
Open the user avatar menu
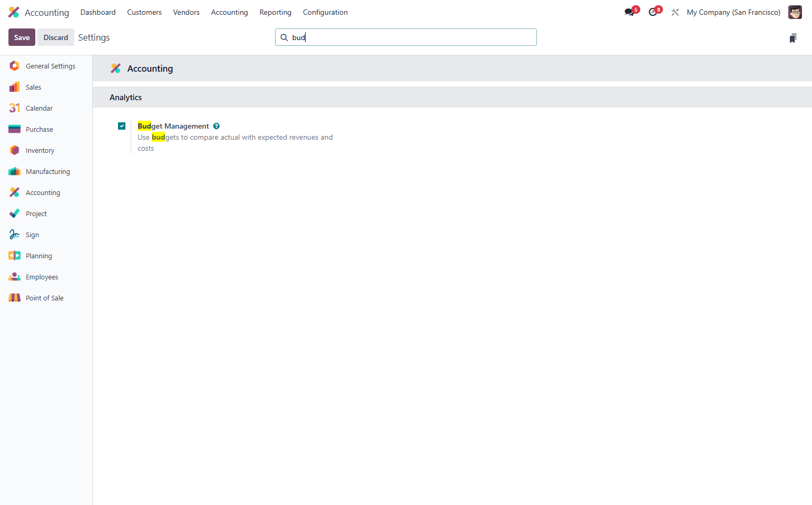(795, 12)
